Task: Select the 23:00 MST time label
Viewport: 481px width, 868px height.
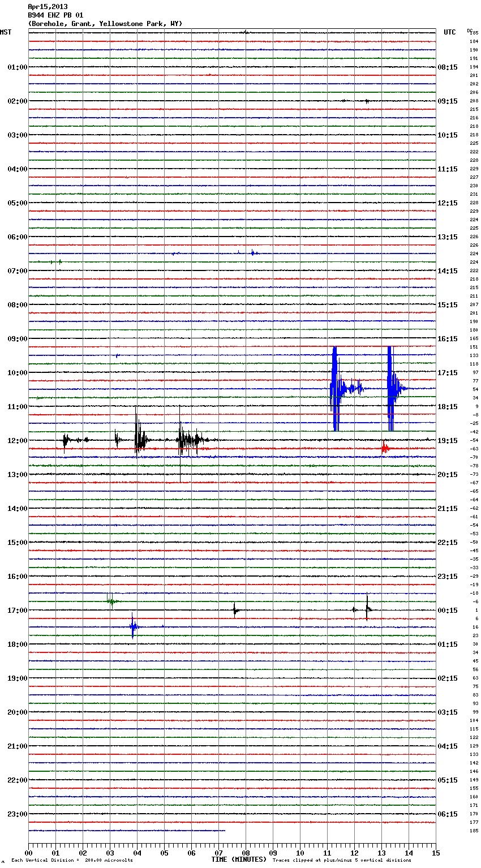Action: pos(17,814)
